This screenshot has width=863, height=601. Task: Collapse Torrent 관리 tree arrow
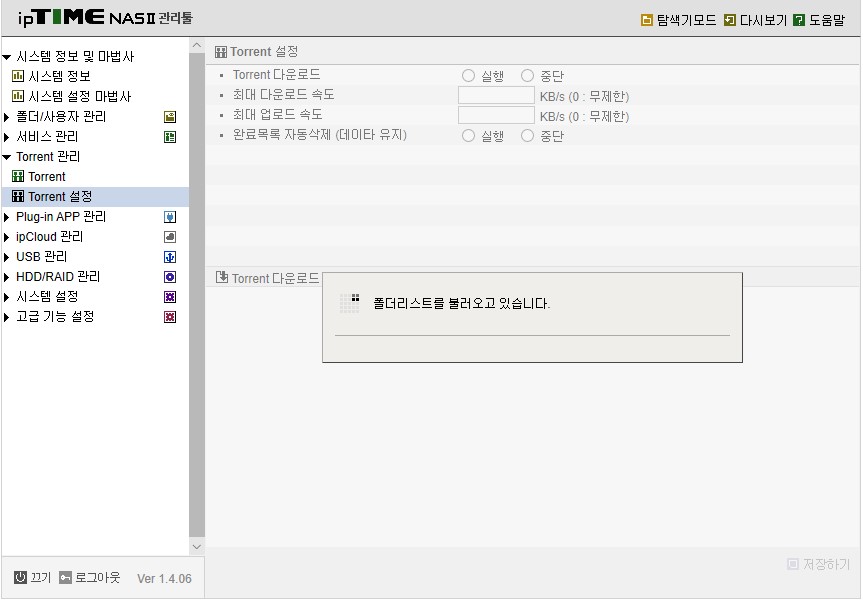7,157
